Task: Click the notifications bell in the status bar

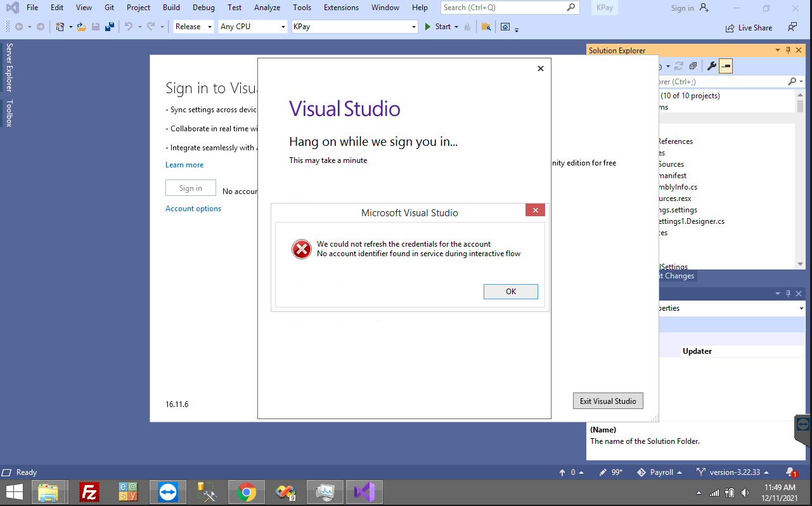Action: (x=790, y=472)
